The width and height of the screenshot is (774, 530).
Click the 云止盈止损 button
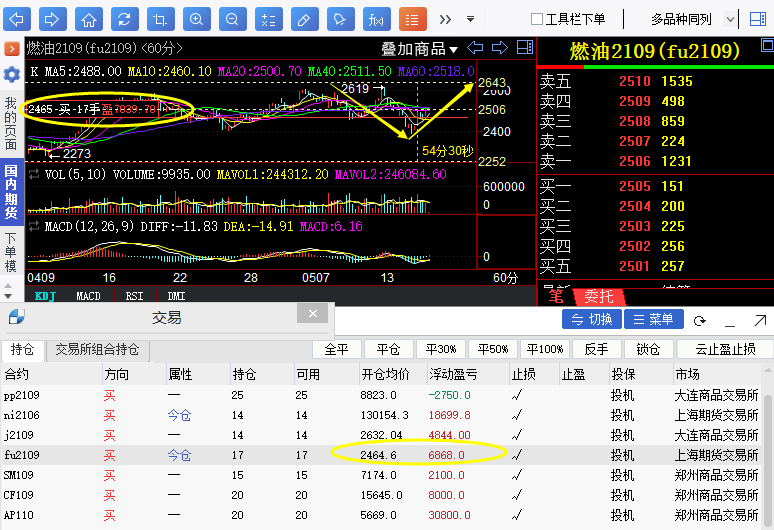725,349
